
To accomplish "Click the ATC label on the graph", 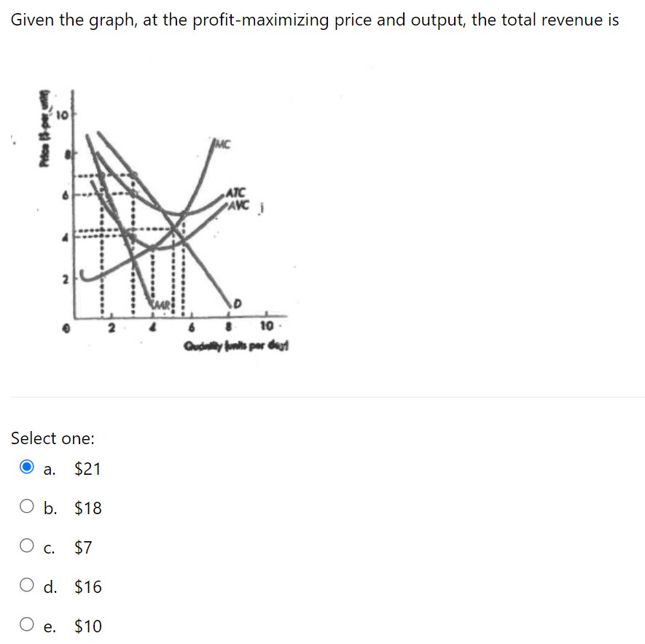I will (235, 194).
